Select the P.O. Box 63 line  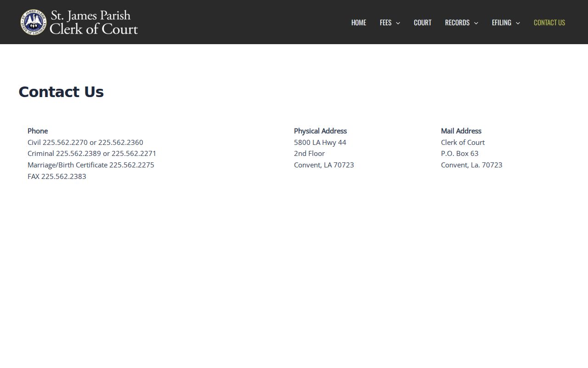coord(460,154)
